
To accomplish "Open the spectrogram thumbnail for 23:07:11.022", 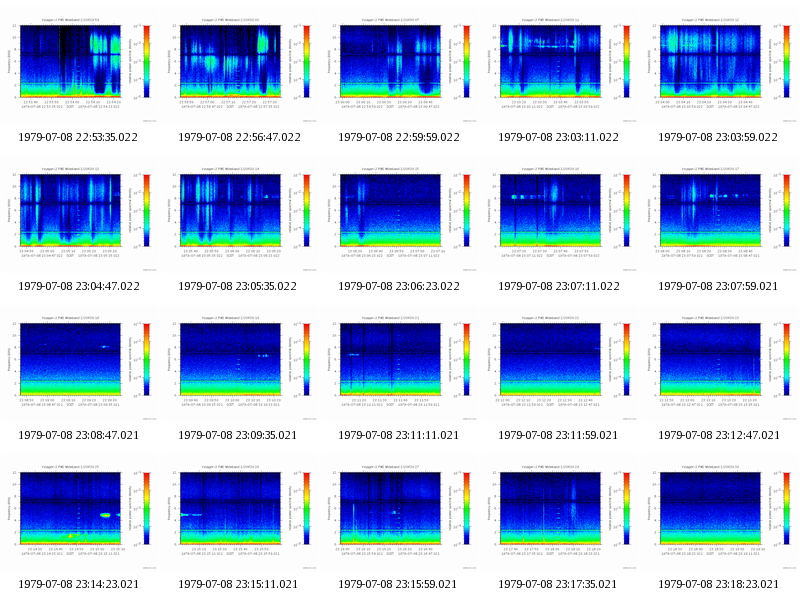I will click(559, 215).
